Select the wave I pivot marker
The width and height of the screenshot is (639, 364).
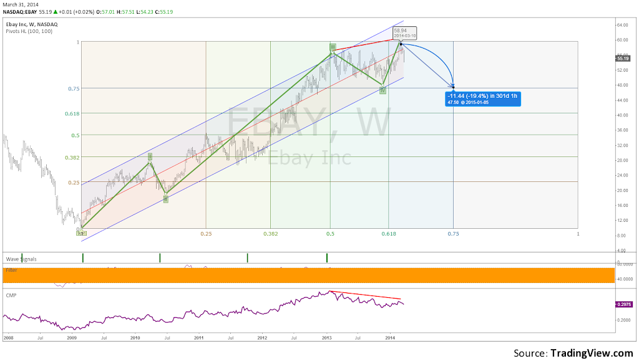150,156
